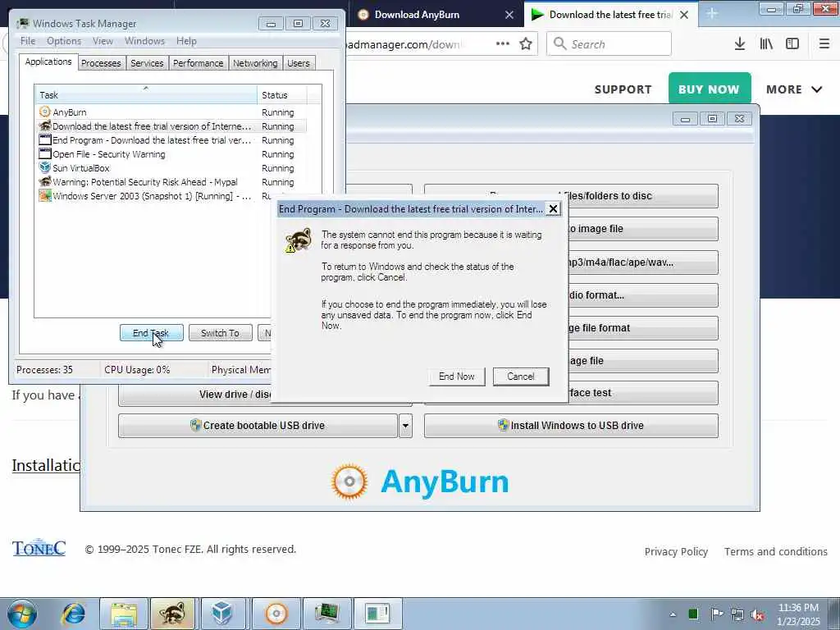This screenshot has width=840, height=630.
Task: Sort the list by the Task column header
Action: pos(146,95)
